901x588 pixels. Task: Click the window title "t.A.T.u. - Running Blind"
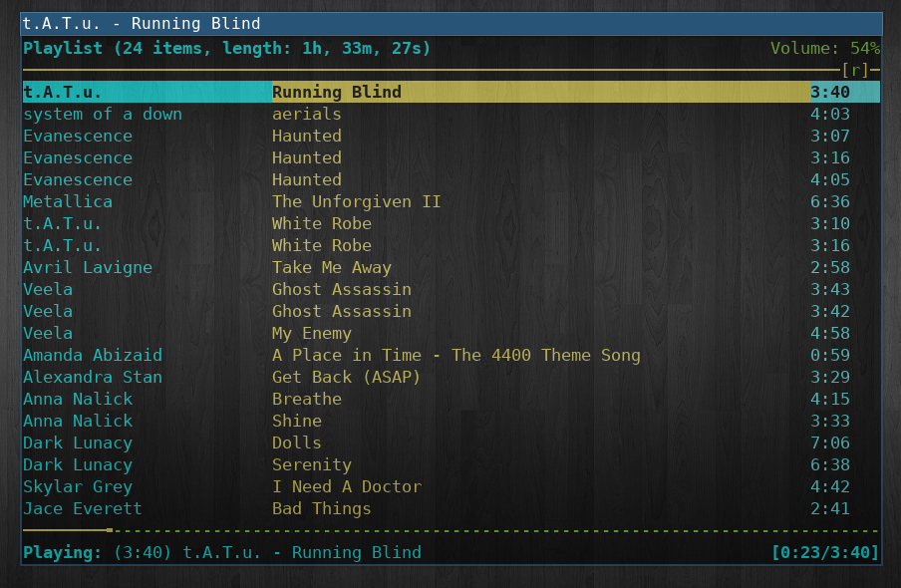tap(142, 24)
